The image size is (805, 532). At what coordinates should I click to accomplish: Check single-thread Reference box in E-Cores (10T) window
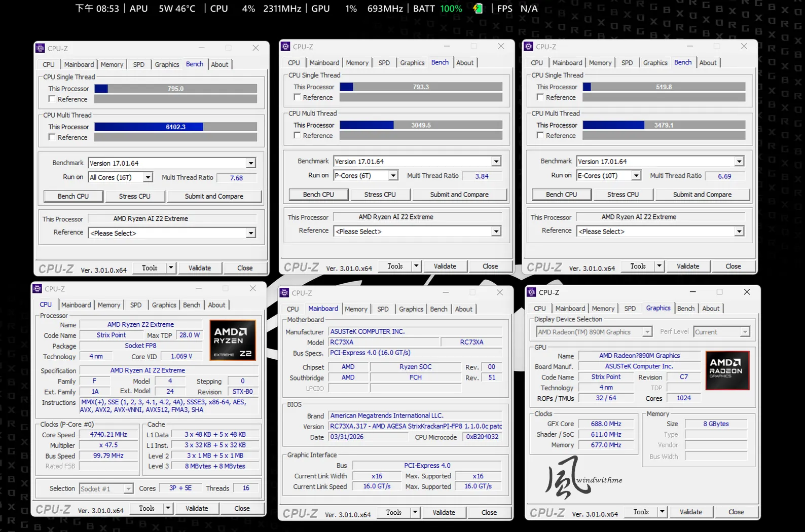[540, 97]
